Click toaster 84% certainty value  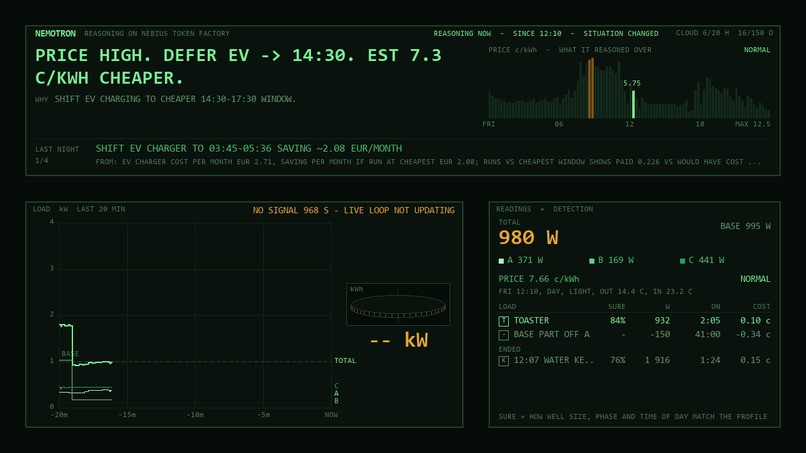pos(618,320)
